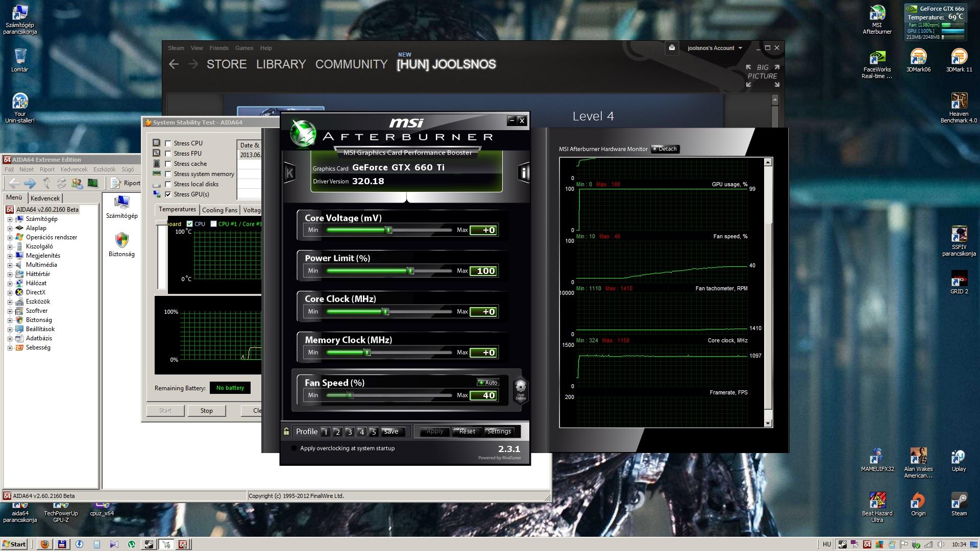Detach the Hardware Monitor
The height and width of the screenshot is (551, 980).
point(665,149)
